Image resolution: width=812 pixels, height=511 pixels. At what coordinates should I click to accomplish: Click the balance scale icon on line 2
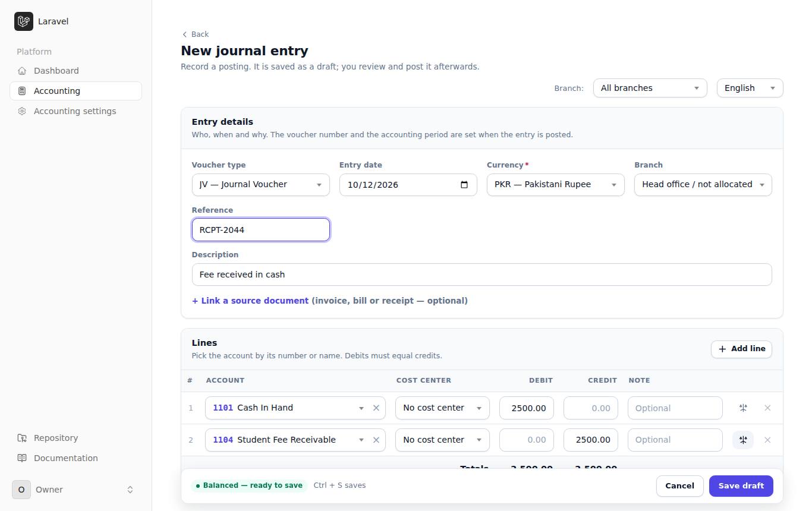point(743,440)
